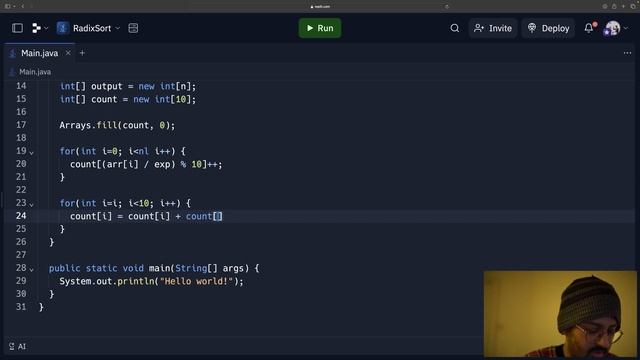Add a new tab with plus icon
This screenshot has width=640, height=360.
click(82, 53)
